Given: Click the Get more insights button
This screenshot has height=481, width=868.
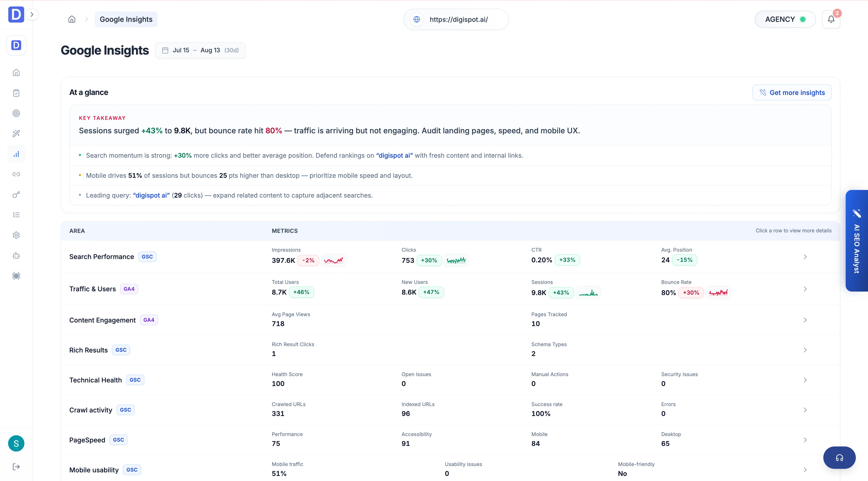Looking at the screenshot, I should (x=792, y=92).
